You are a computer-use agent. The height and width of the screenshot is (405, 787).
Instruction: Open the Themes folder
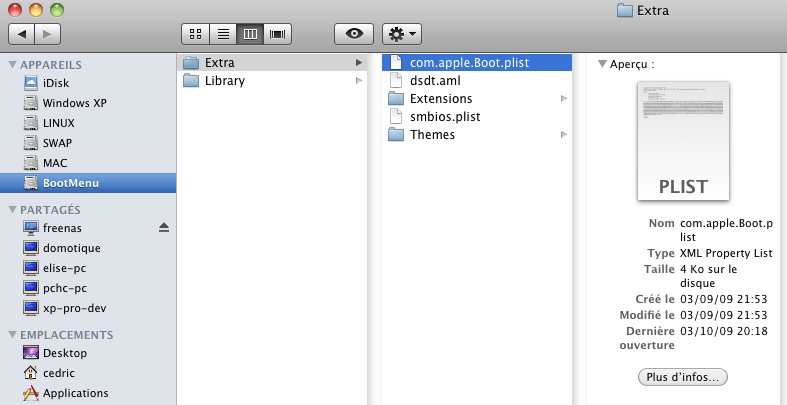click(x=477, y=135)
